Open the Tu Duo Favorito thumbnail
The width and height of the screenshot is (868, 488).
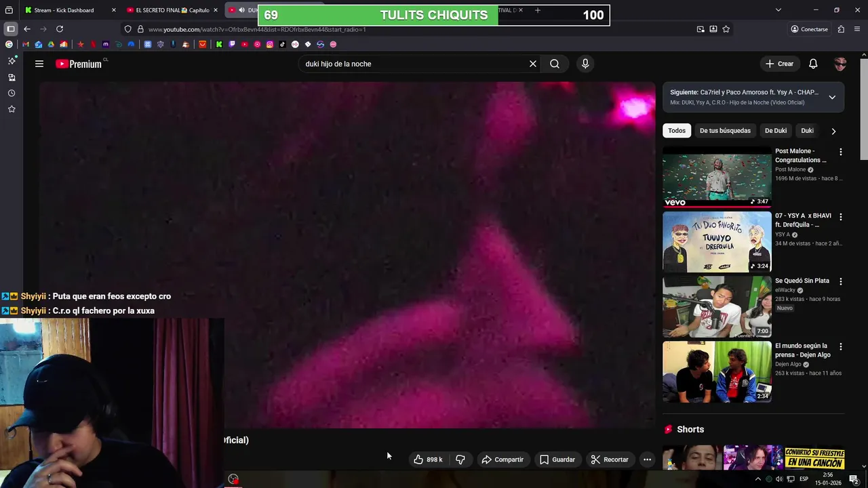[x=717, y=242]
